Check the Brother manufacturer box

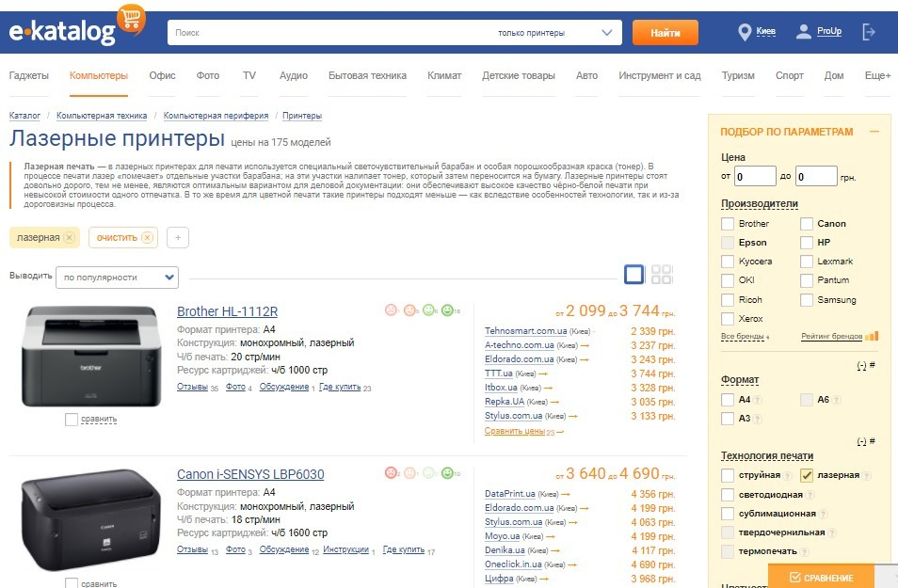point(728,223)
